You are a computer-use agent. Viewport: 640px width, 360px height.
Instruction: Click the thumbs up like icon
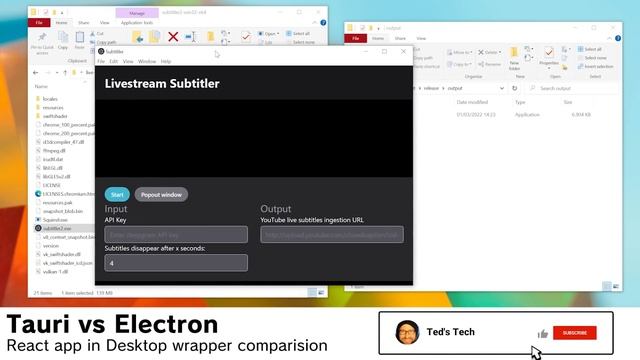(x=542, y=334)
